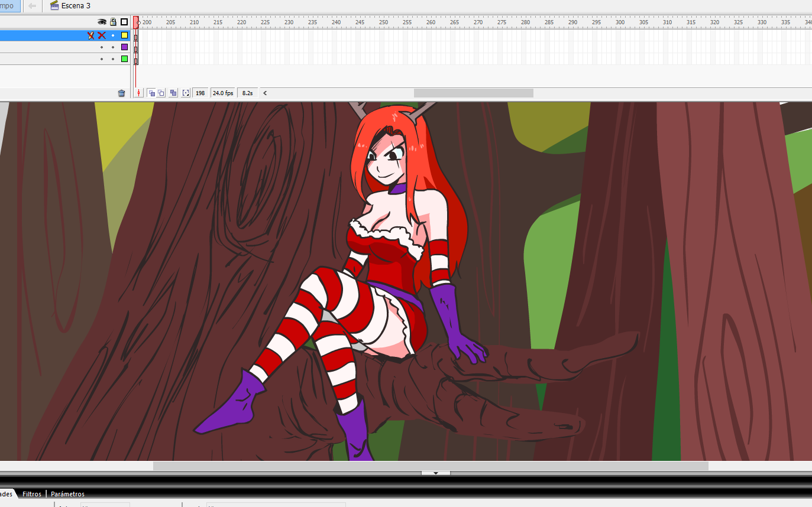Click the red X to show the hidden layer
This screenshot has width=812, height=507.
(101, 35)
